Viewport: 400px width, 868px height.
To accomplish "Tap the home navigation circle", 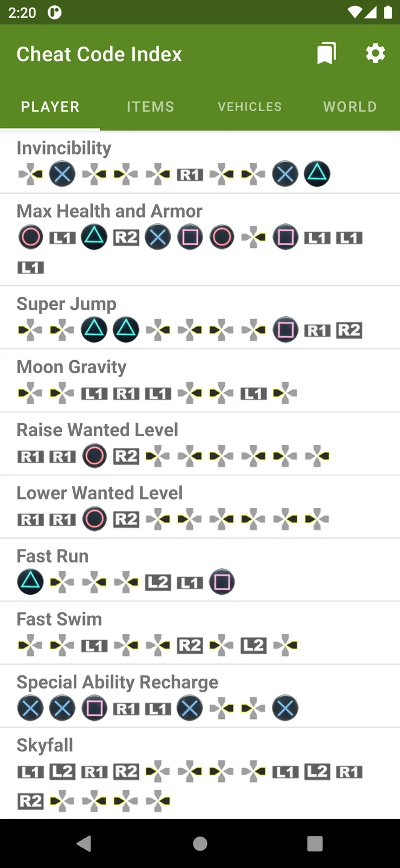I will (x=200, y=844).
